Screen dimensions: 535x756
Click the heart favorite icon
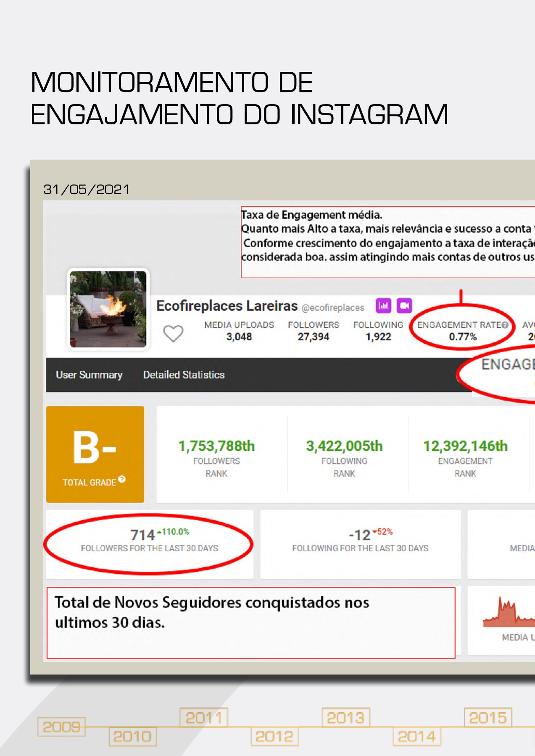click(x=173, y=333)
